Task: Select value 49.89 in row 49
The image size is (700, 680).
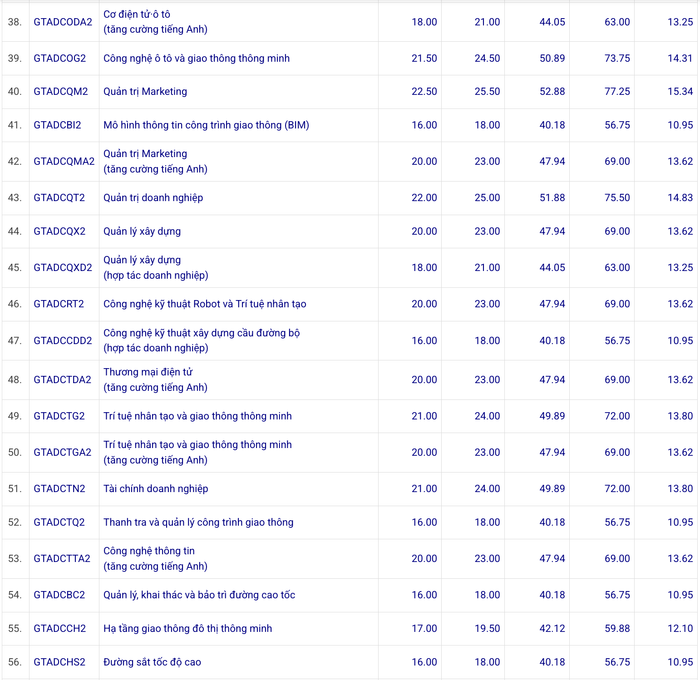Action: coord(552,416)
